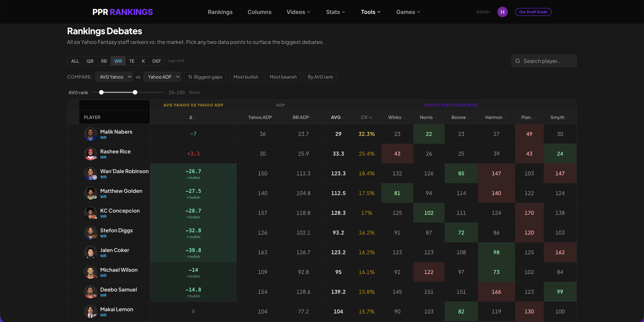Image resolution: width=644 pixels, height=322 pixels.
Task: Filter players by TE position
Action: pyautogui.click(x=132, y=61)
